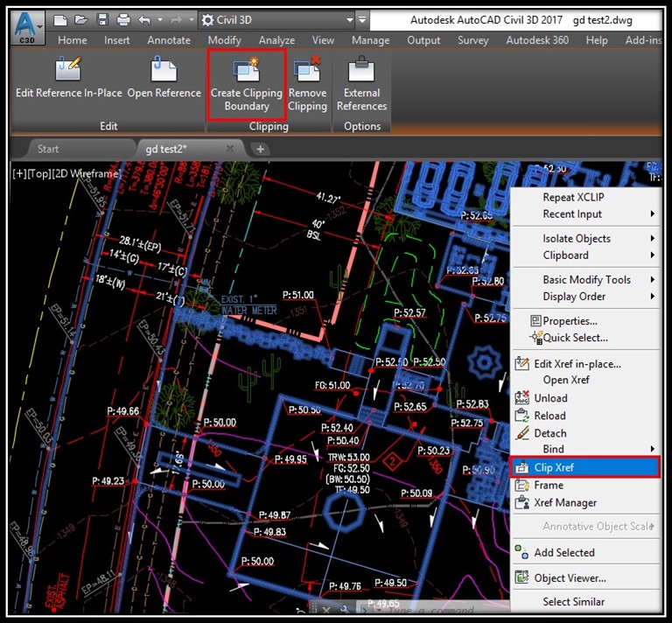Screen dimensions: 672x623
Task: Click the Plot printer icon
Action: [123, 20]
